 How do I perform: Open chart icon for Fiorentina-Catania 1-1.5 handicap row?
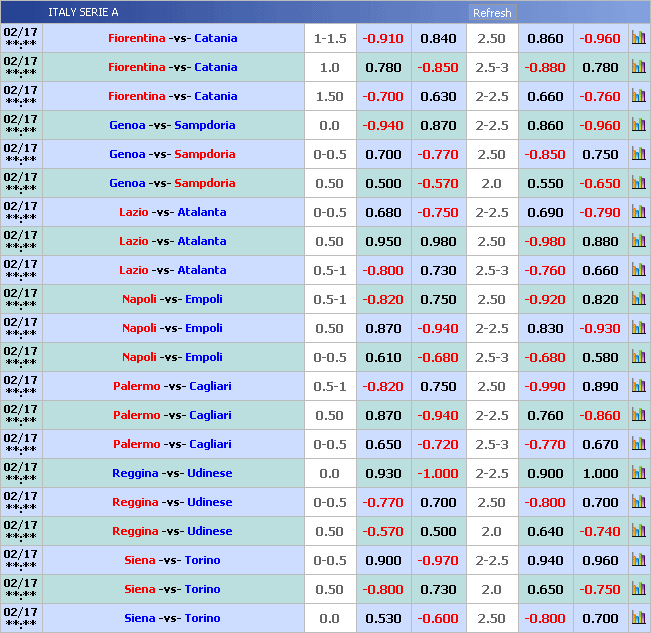(638, 39)
